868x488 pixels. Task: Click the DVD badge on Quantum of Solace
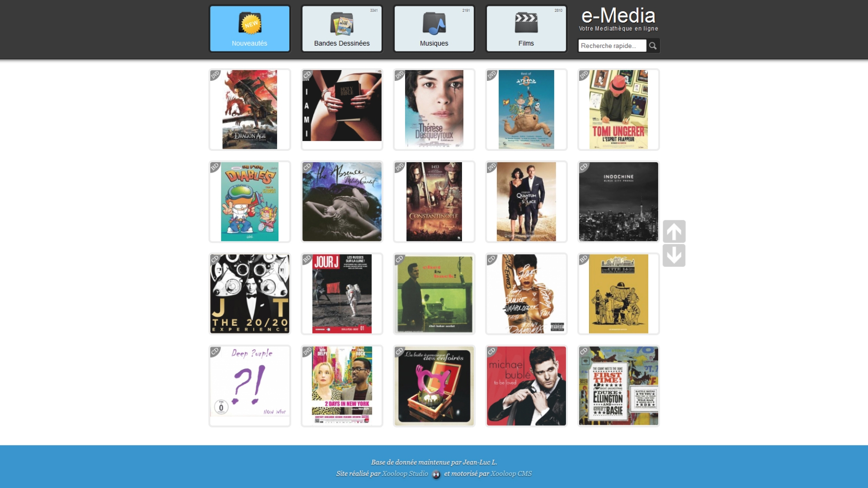491,167
